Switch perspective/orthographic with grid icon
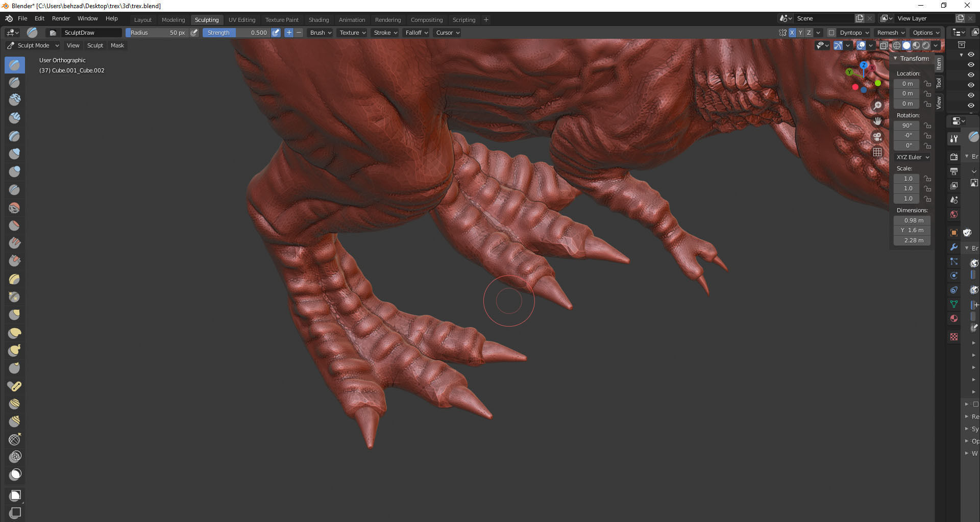The width and height of the screenshot is (980, 522). [x=877, y=152]
